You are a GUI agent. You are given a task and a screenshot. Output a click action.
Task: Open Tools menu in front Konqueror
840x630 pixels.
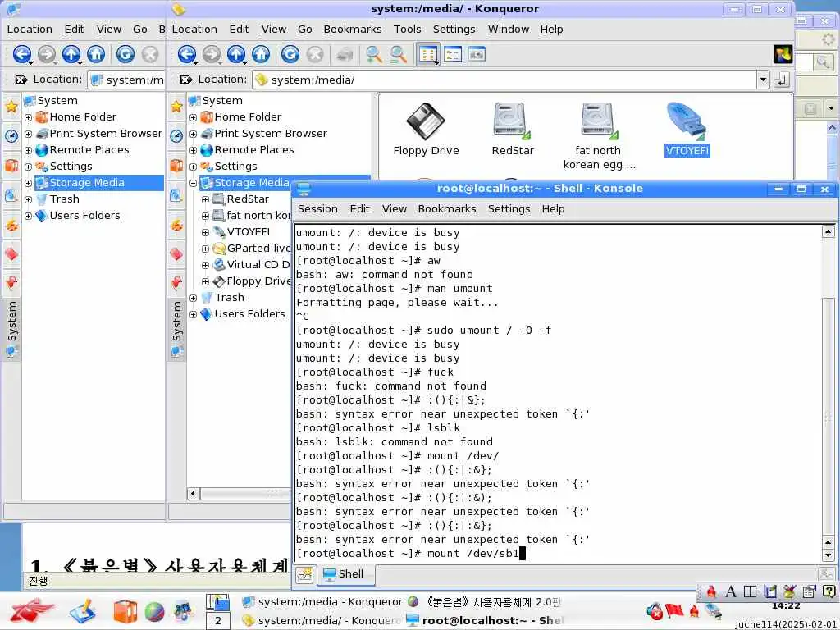[x=407, y=30]
